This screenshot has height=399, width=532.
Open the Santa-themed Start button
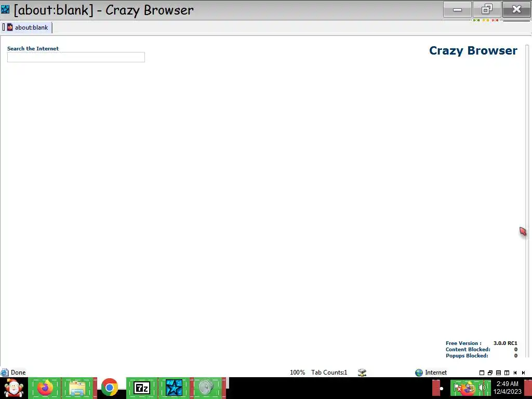click(x=14, y=388)
